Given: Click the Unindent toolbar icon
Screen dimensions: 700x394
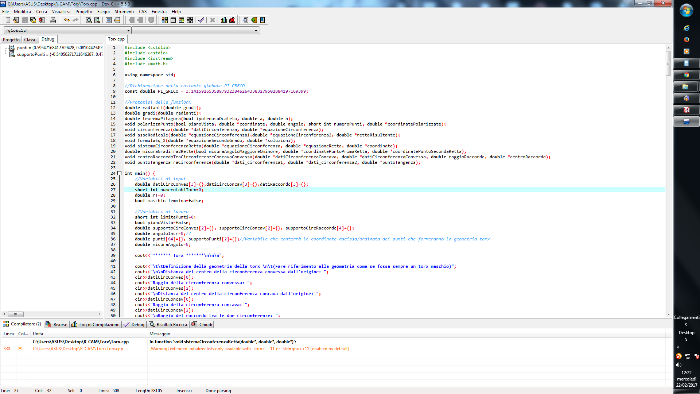Looking at the screenshot, I should [x=117, y=20].
